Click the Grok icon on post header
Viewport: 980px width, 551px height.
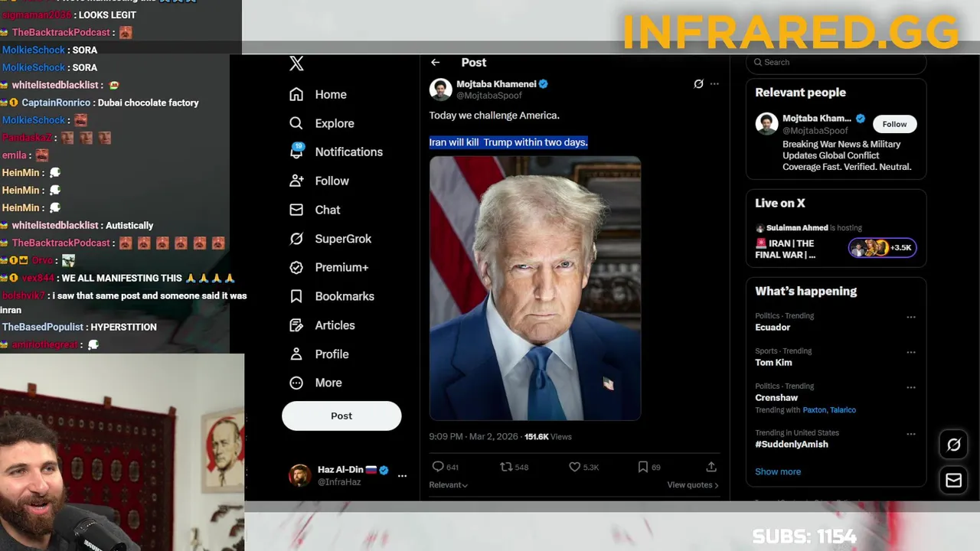(698, 84)
